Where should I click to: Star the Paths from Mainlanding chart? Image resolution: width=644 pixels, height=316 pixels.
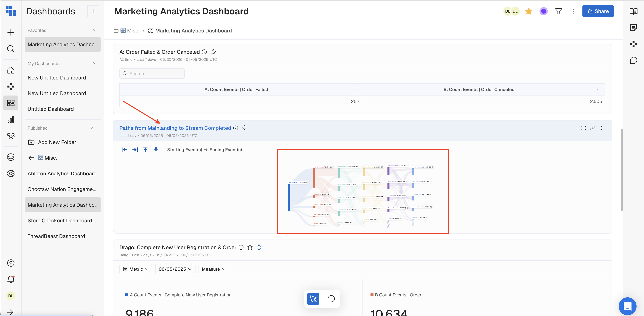point(245,128)
